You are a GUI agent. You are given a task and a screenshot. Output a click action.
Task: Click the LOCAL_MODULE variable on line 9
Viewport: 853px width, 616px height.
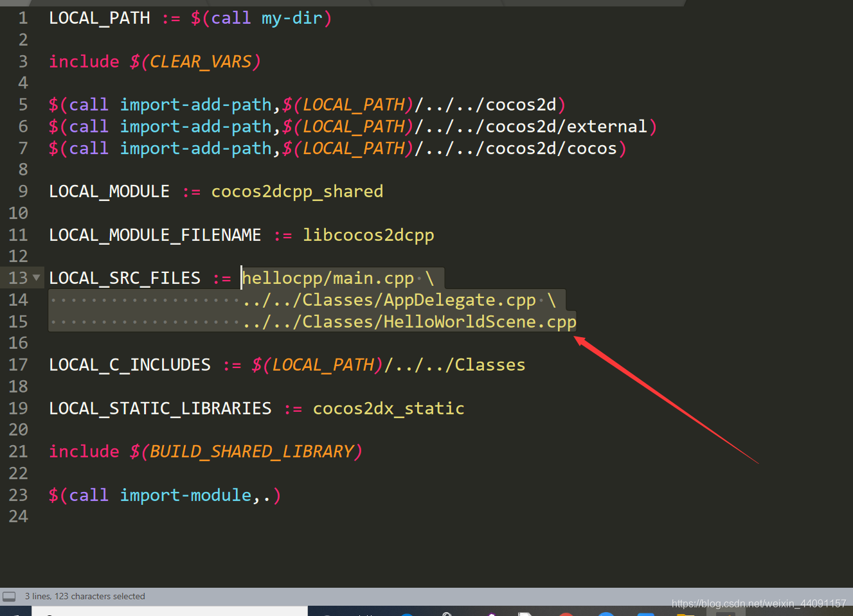(109, 191)
